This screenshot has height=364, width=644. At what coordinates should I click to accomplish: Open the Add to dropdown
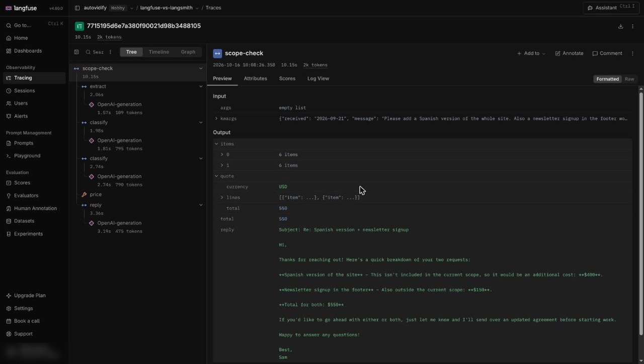pyautogui.click(x=531, y=53)
